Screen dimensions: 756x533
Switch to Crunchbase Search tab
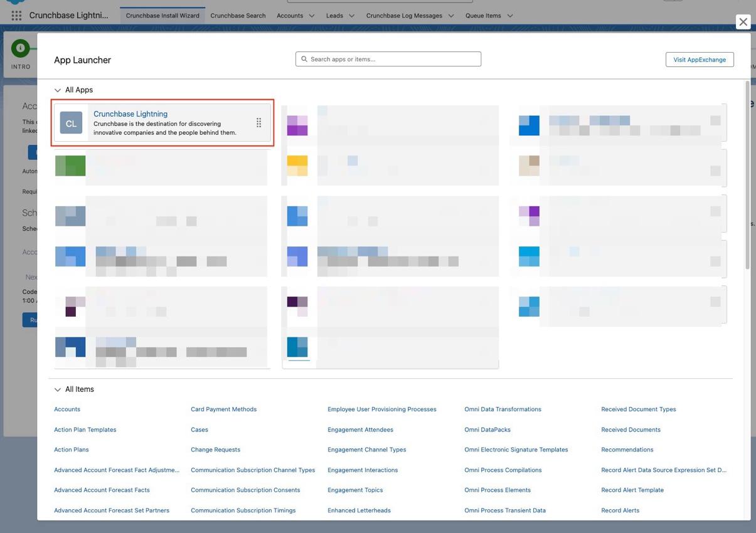[x=238, y=16]
